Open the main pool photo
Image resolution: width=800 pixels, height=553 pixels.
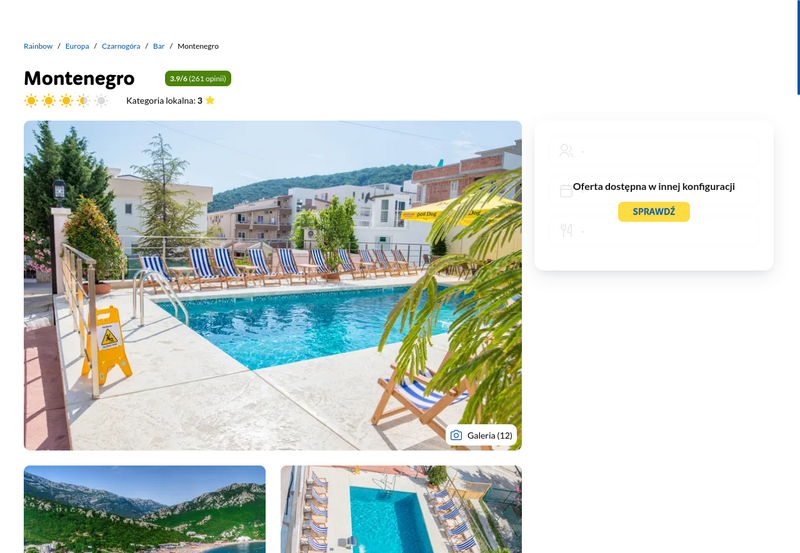point(273,286)
